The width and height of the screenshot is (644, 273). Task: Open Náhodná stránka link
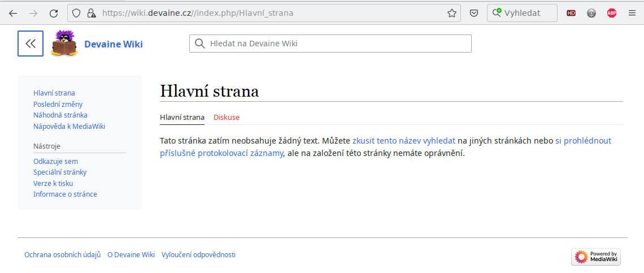60,115
